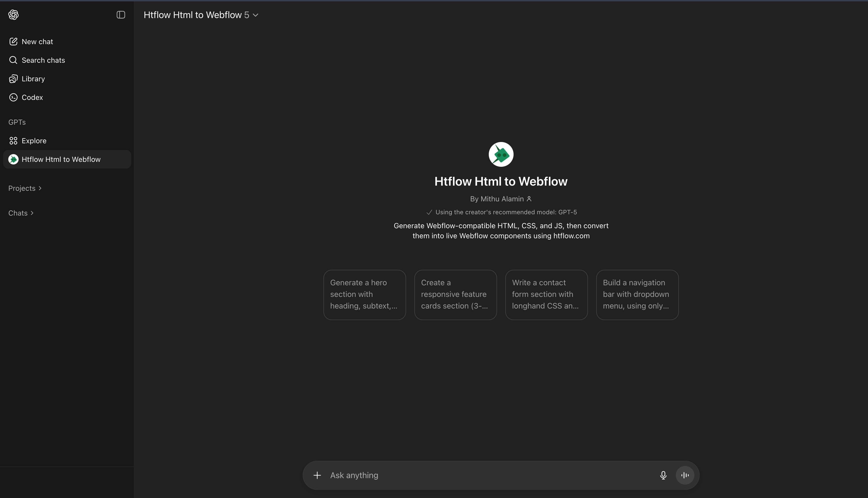Choose the Build a navigation bar prompt card
Screen dimensions: 868x498
[637, 295]
